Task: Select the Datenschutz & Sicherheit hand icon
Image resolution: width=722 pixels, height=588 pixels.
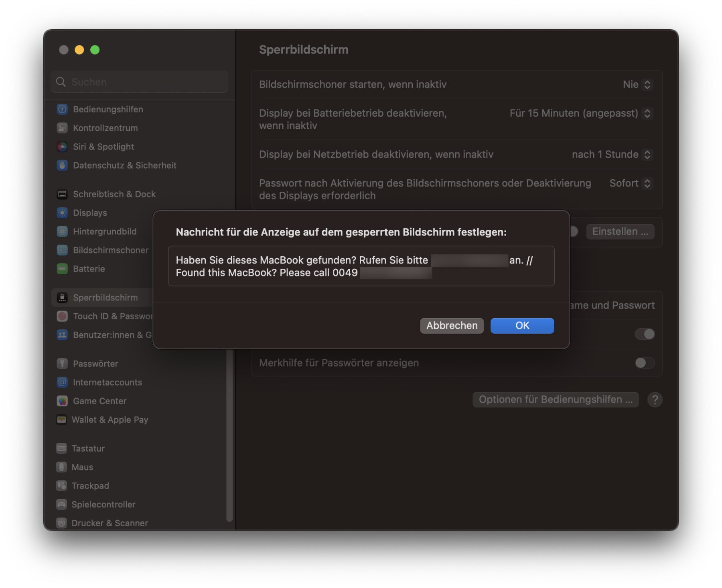Action: [x=62, y=165]
